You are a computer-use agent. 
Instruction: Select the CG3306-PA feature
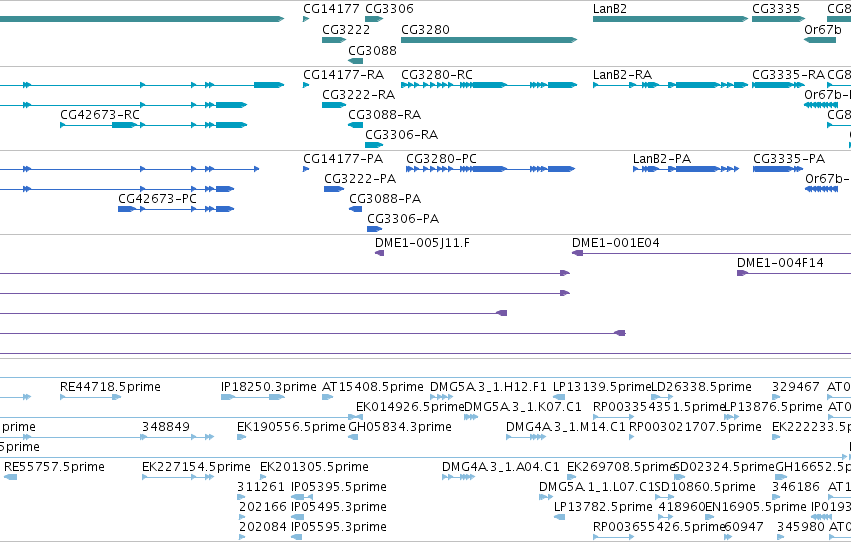374,229
